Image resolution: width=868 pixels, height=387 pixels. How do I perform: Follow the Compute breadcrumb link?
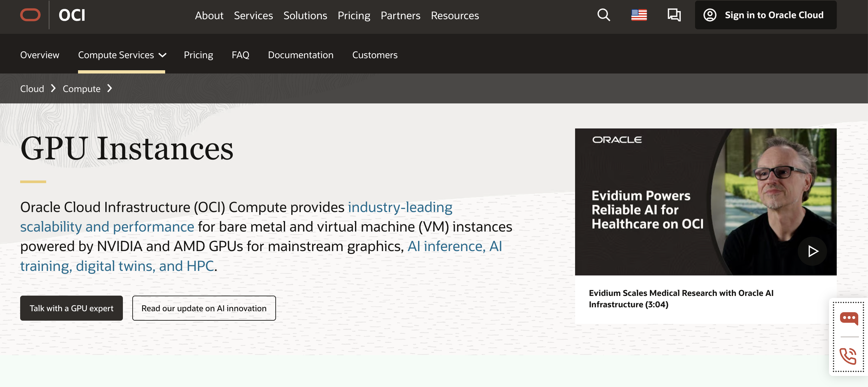[x=82, y=88]
